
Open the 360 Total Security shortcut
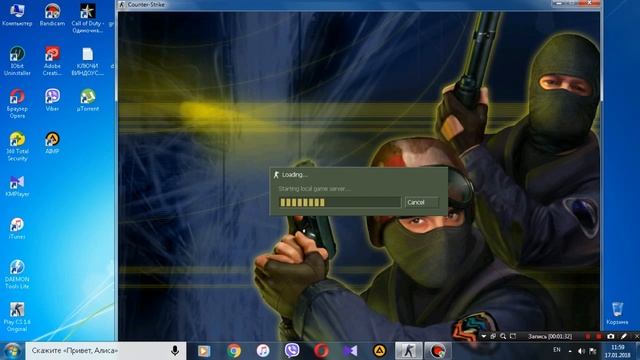[x=17, y=146]
